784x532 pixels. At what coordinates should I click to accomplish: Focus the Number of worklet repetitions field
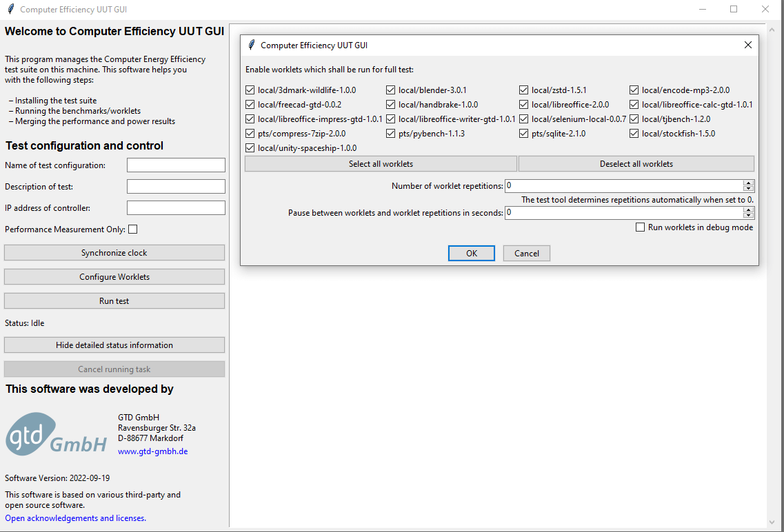(624, 186)
